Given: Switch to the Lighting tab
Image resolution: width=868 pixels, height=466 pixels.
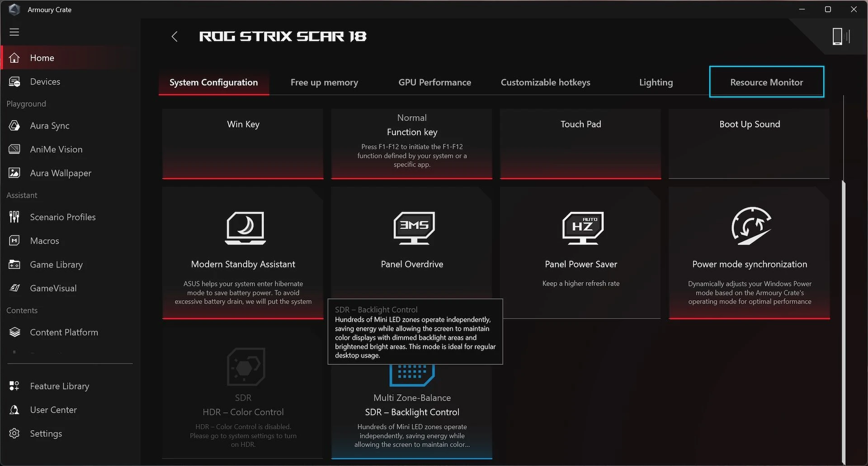Looking at the screenshot, I should 656,82.
